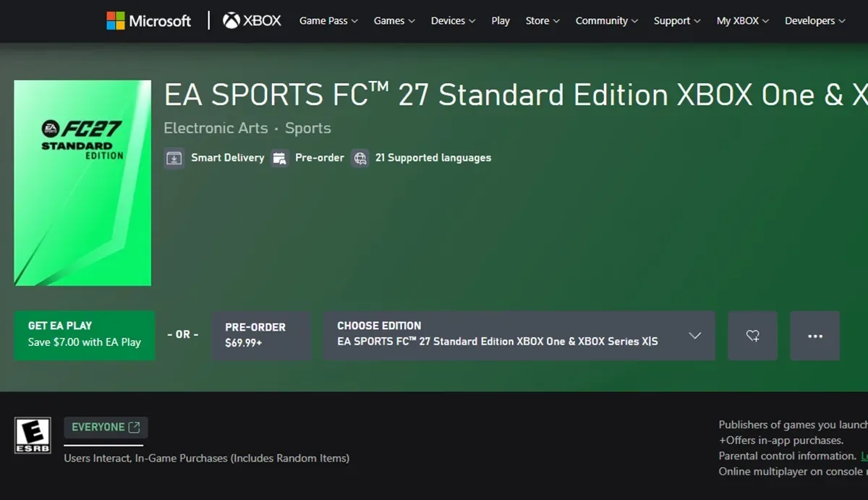Click the FC27 Standard Edition cover art

pos(82,183)
